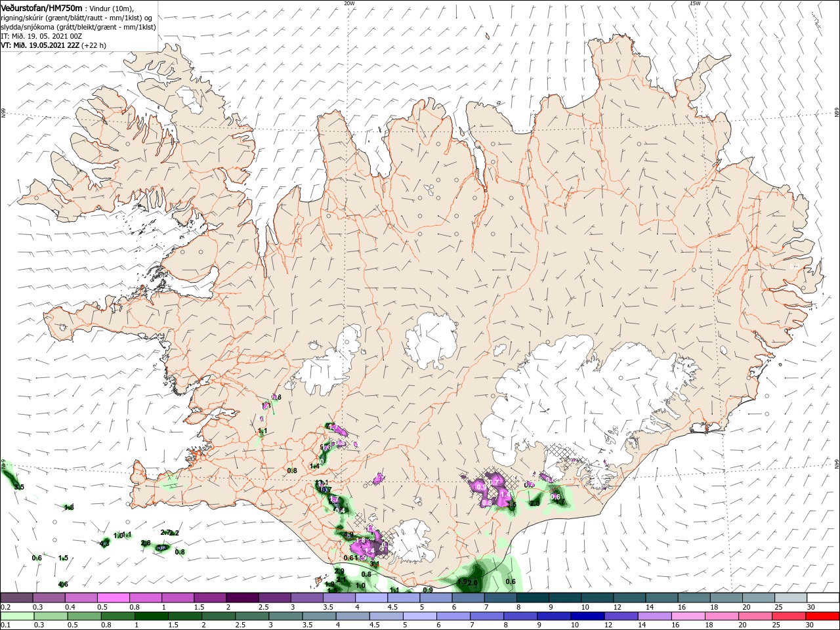
Task: Choose the lavender 4.5–5 swatch in the snow legend
Action: (404, 598)
